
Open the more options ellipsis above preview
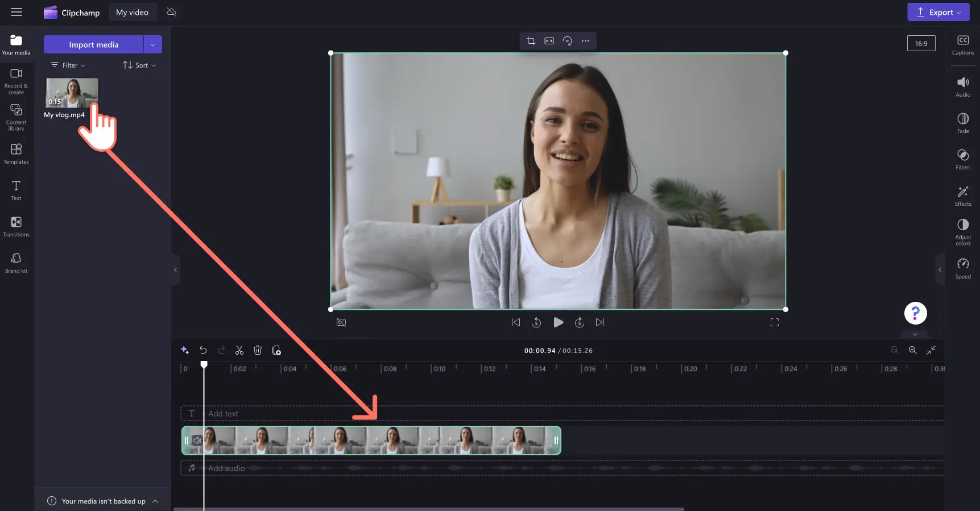[x=585, y=41]
